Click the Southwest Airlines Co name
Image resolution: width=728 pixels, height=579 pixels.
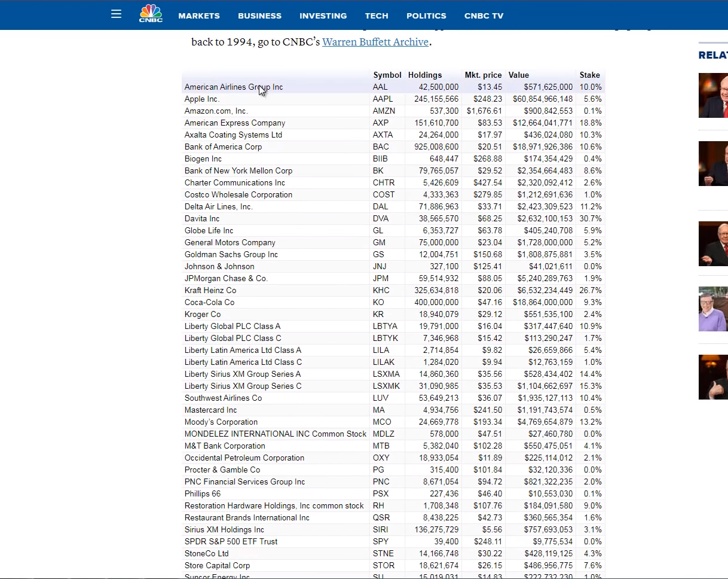[223, 398]
